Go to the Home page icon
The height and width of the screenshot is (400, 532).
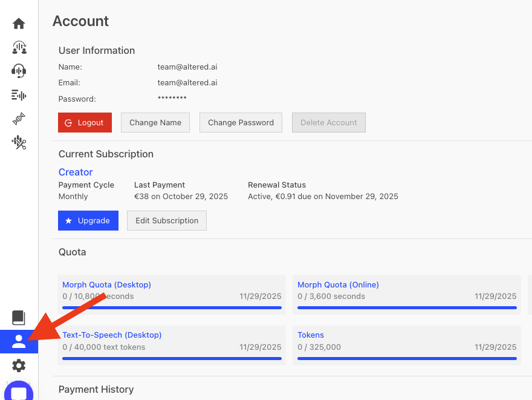19,24
